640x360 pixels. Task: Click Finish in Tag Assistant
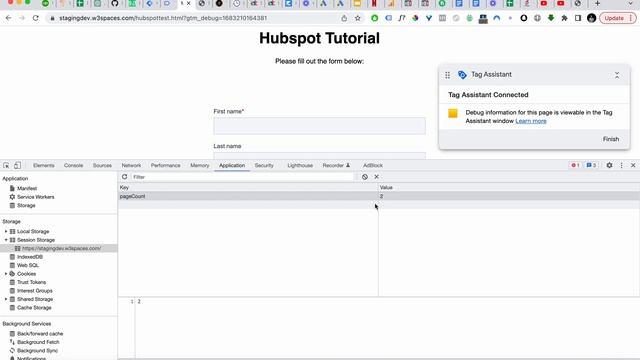point(611,139)
